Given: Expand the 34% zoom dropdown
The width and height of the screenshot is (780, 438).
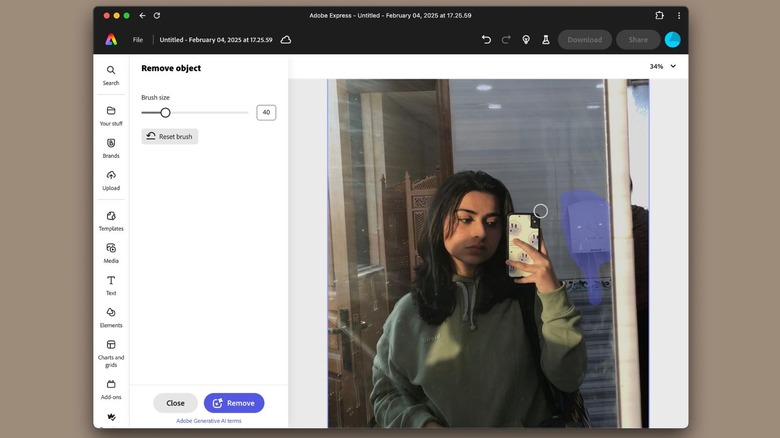Looking at the screenshot, I should coord(663,66).
